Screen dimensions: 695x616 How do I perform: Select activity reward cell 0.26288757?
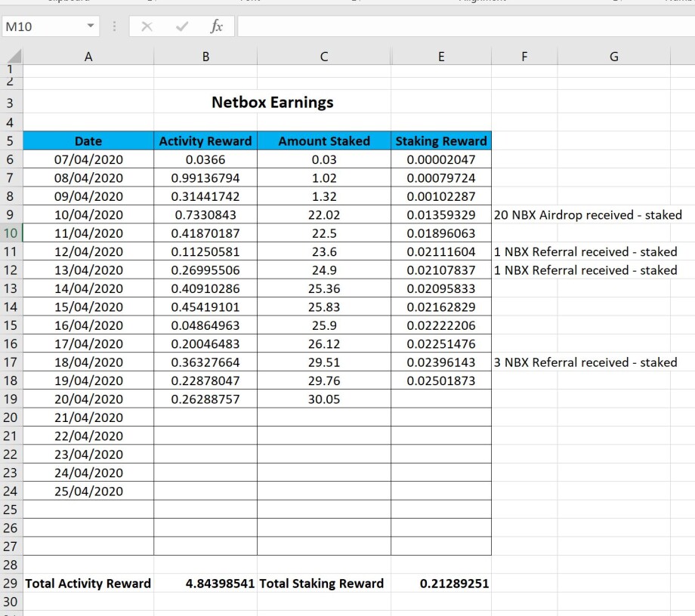(x=205, y=399)
